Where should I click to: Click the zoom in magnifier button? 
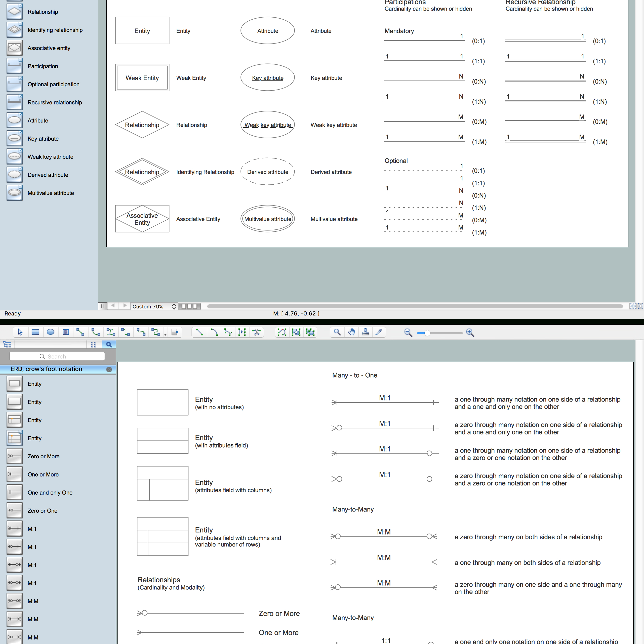(x=469, y=332)
